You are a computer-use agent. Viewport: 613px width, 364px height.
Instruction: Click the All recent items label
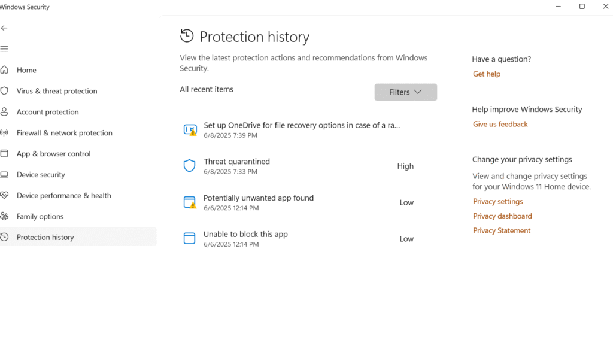[207, 89]
